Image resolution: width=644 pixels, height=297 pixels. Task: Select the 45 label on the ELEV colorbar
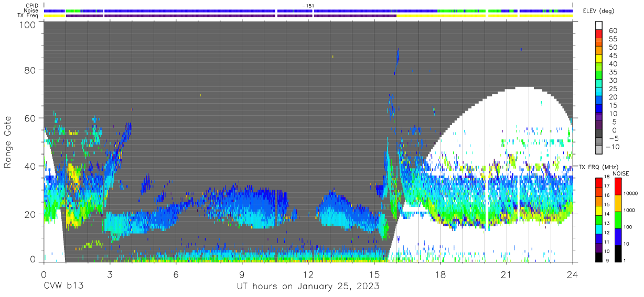pyautogui.click(x=612, y=56)
